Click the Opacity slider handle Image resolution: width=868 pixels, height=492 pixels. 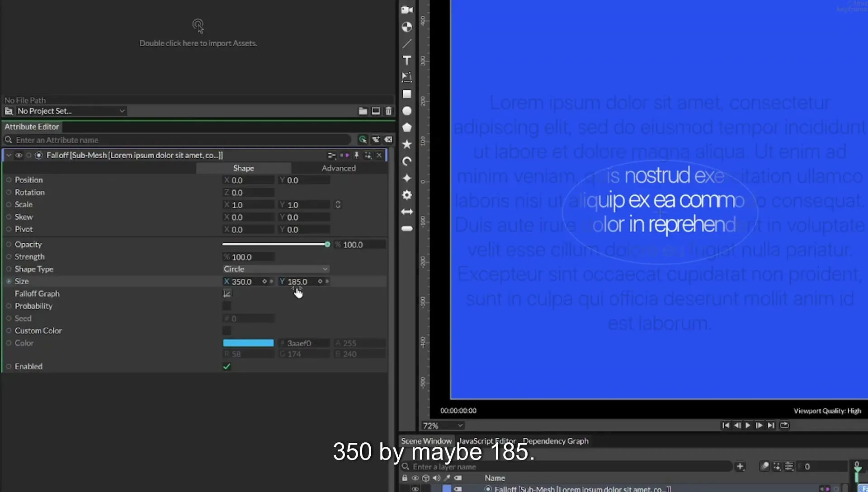click(x=327, y=244)
